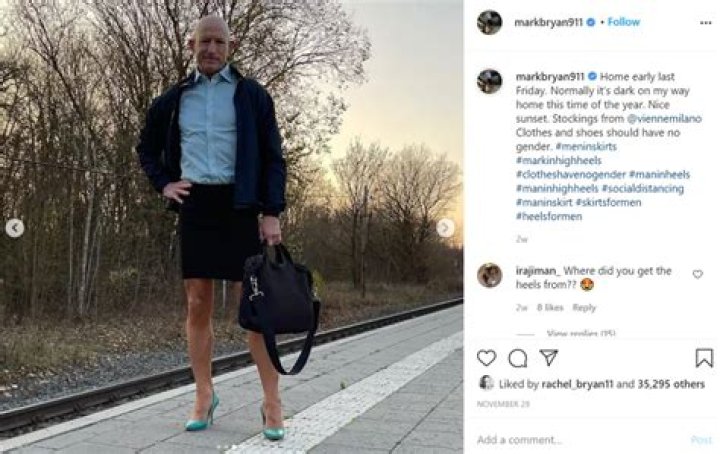Open #meninskirts hashtag
Viewport: 720px width, 454px height.
tap(586, 146)
